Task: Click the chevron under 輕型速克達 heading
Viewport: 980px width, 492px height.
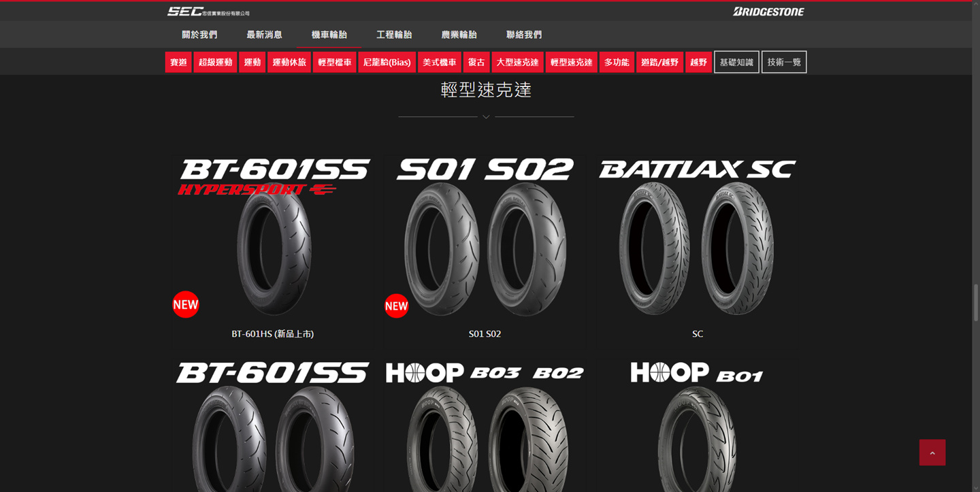Action: click(x=486, y=117)
